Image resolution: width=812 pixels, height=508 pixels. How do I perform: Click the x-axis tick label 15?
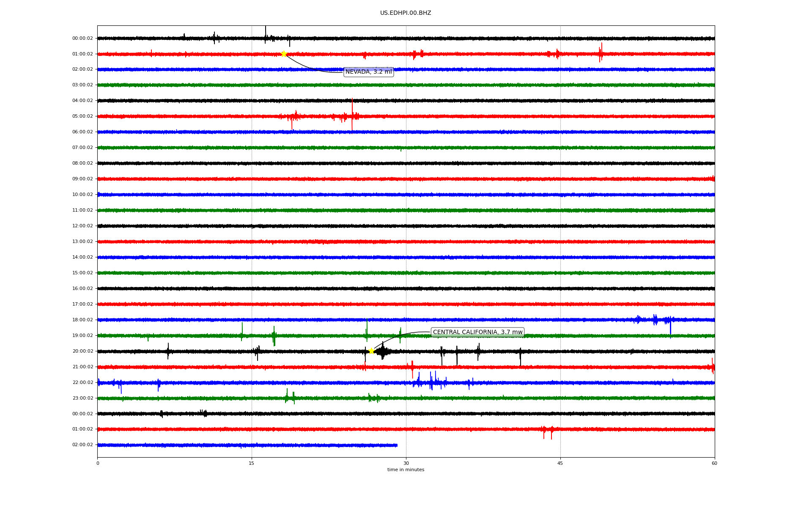252,464
